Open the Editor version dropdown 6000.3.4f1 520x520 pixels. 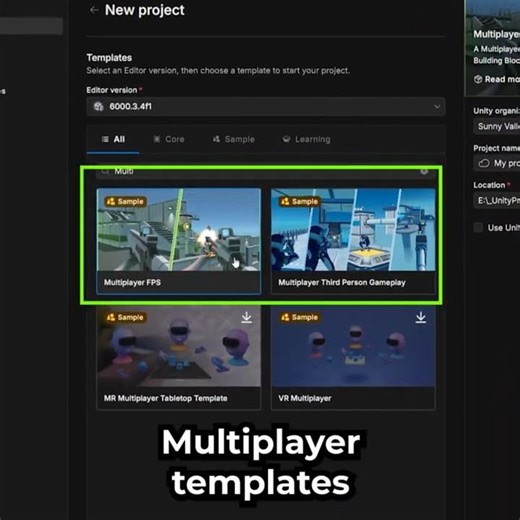point(266,107)
